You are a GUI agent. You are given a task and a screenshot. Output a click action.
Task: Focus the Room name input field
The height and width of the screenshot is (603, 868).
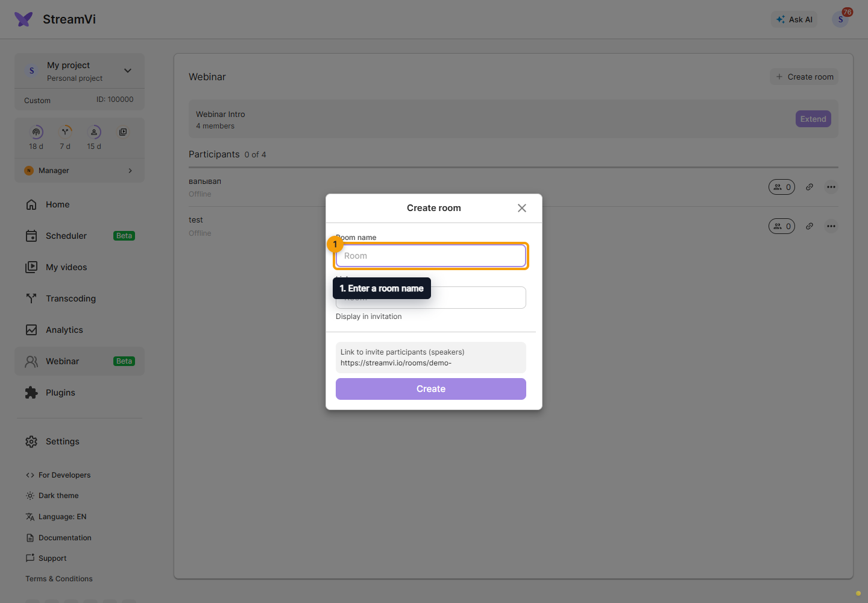[431, 256]
